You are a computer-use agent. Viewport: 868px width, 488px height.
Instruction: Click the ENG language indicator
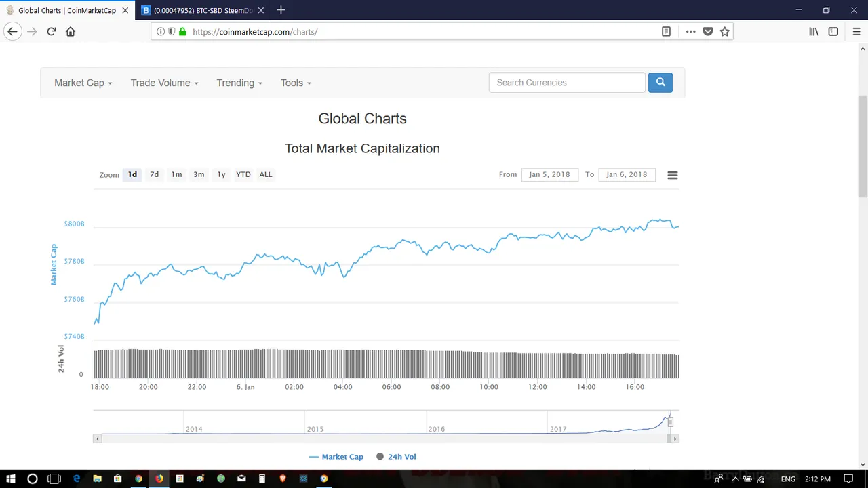click(x=788, y=479)
